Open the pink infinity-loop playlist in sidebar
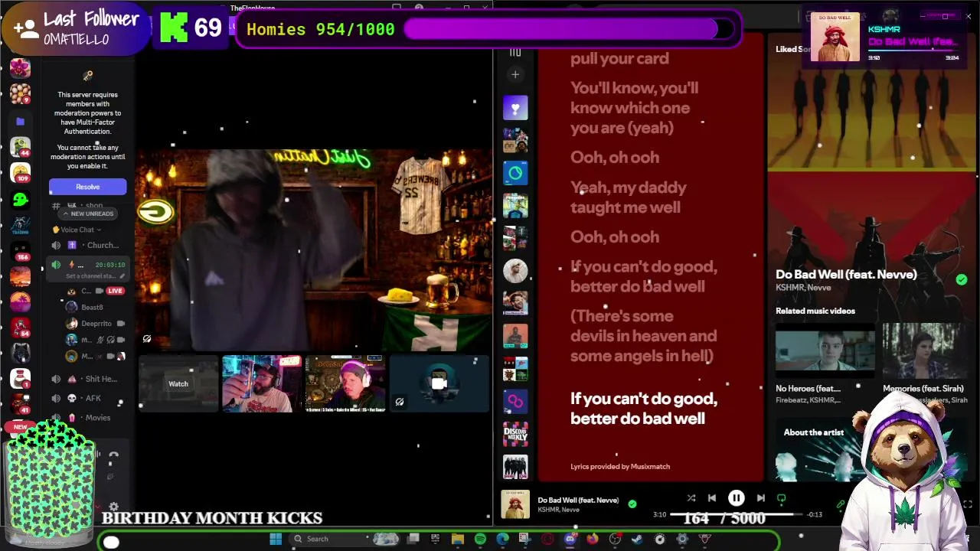Image resolution: width=980 pixels, height=551 pixels. pos(515,401)
